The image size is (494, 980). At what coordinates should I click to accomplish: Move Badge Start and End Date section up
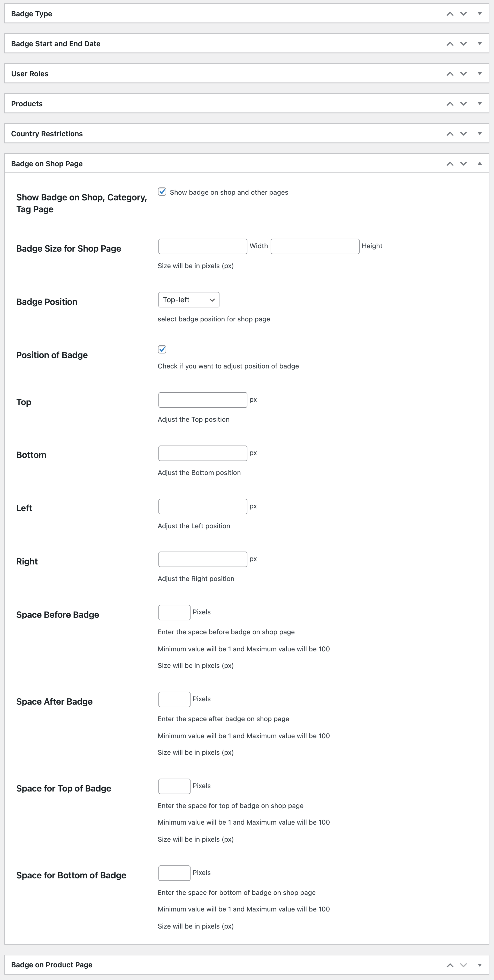[x=450, y=43]
